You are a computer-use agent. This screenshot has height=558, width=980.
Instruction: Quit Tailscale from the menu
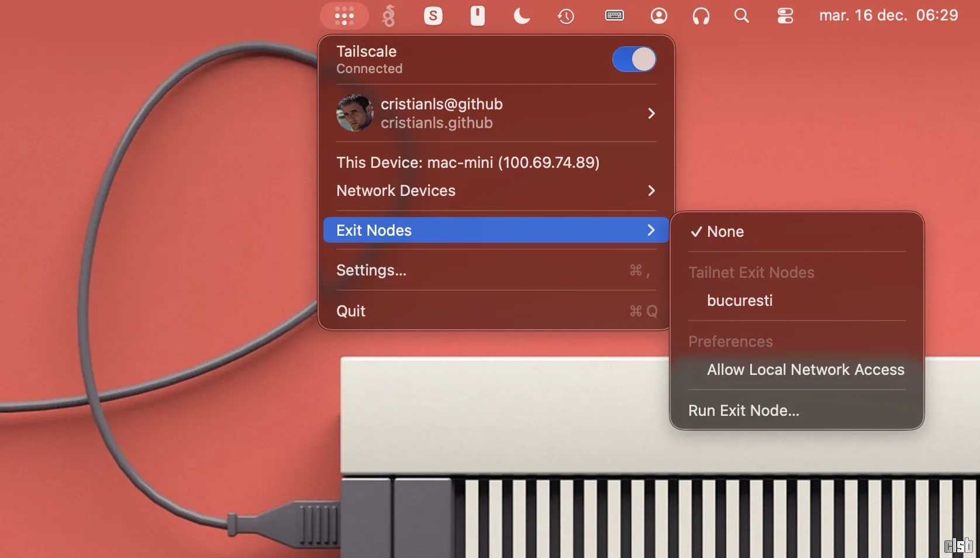(351, 311)
